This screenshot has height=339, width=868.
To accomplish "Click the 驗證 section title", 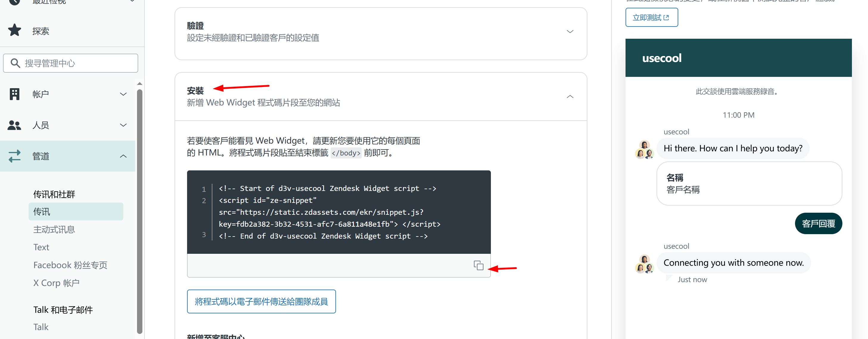I will 195,26.
